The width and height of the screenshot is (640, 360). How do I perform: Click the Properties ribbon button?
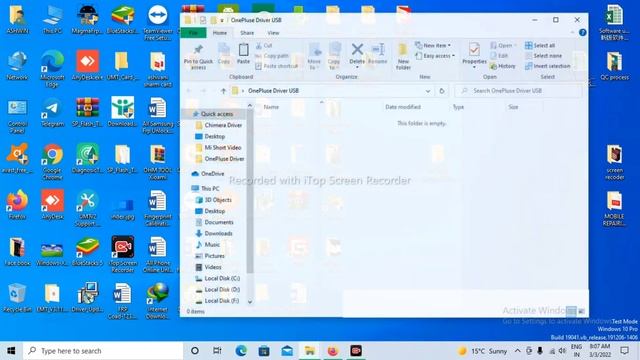[474, 55]
